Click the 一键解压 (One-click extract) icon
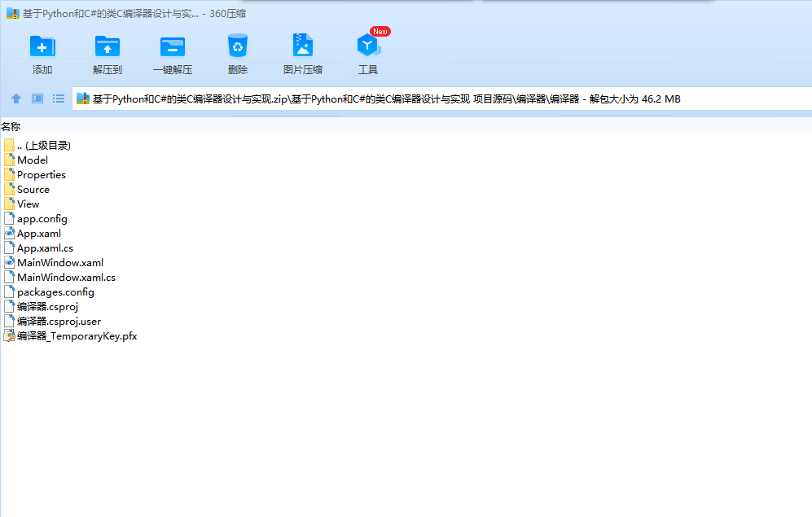This screenshot has height=517, width=812. click(173, 46)
